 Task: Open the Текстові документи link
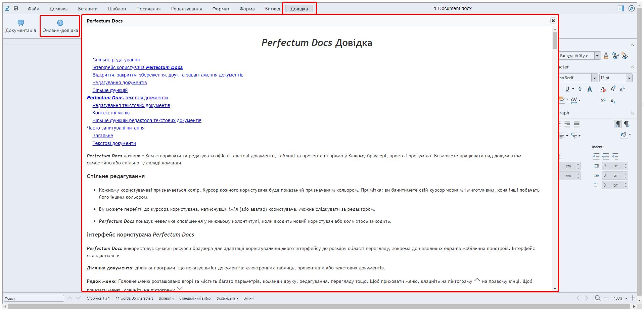pyautogui.click(x=114, y=143)
